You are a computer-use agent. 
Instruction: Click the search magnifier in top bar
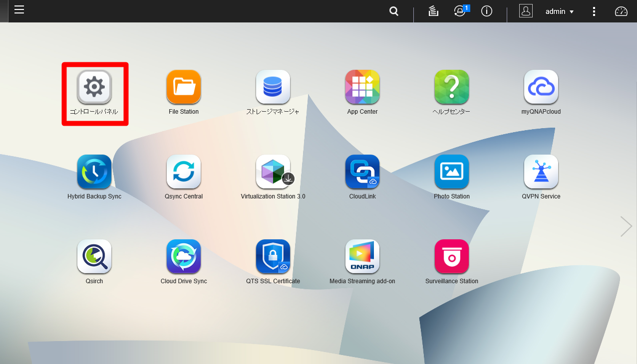point(394,11)
